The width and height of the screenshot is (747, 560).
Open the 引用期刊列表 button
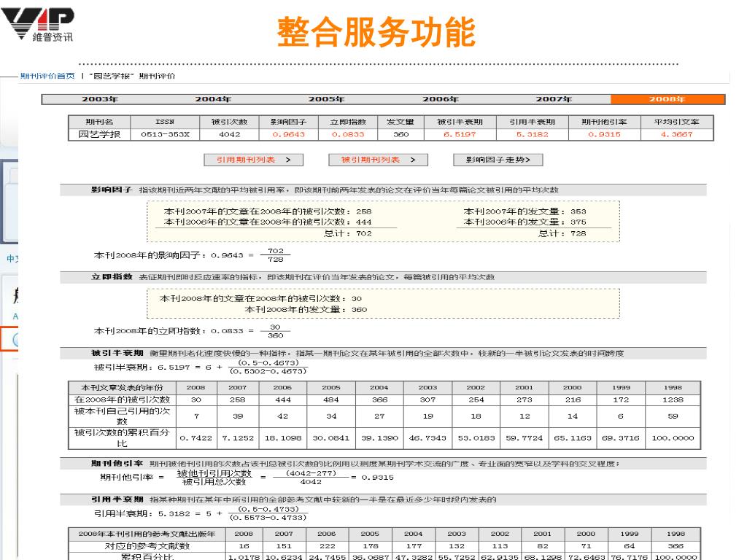coord(253,160)
